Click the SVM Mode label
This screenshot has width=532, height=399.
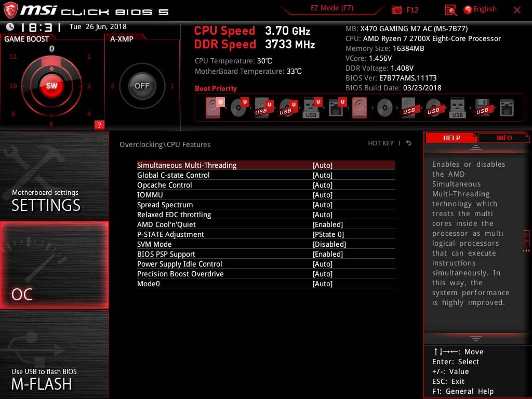(154, 244)
